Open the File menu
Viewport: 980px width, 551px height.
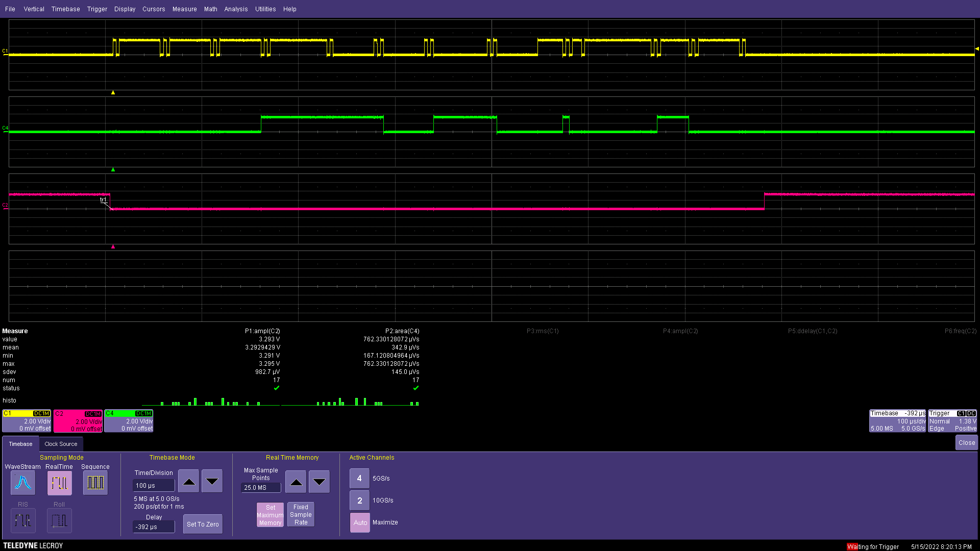point(10,9)
